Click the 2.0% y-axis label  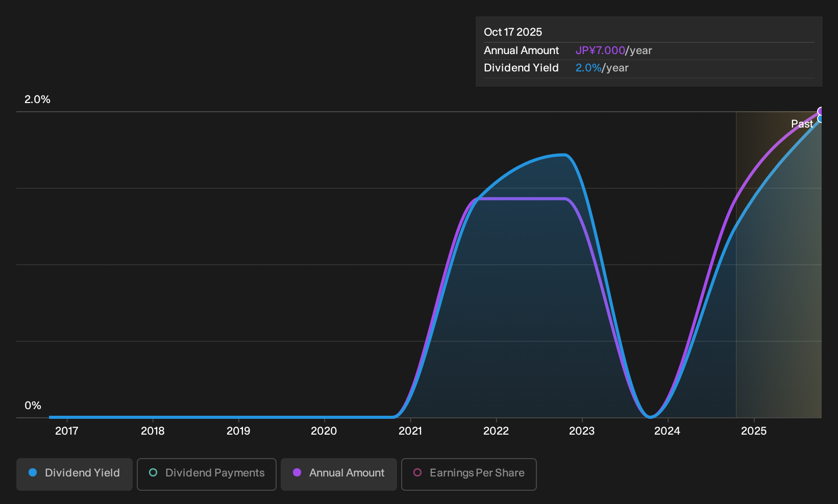tap(37, 99)
